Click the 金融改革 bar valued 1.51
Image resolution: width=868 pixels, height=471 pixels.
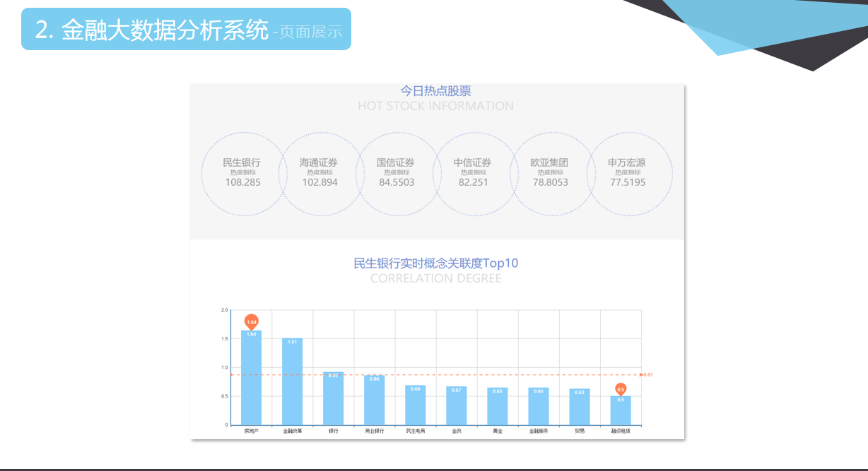pos(293,381)
